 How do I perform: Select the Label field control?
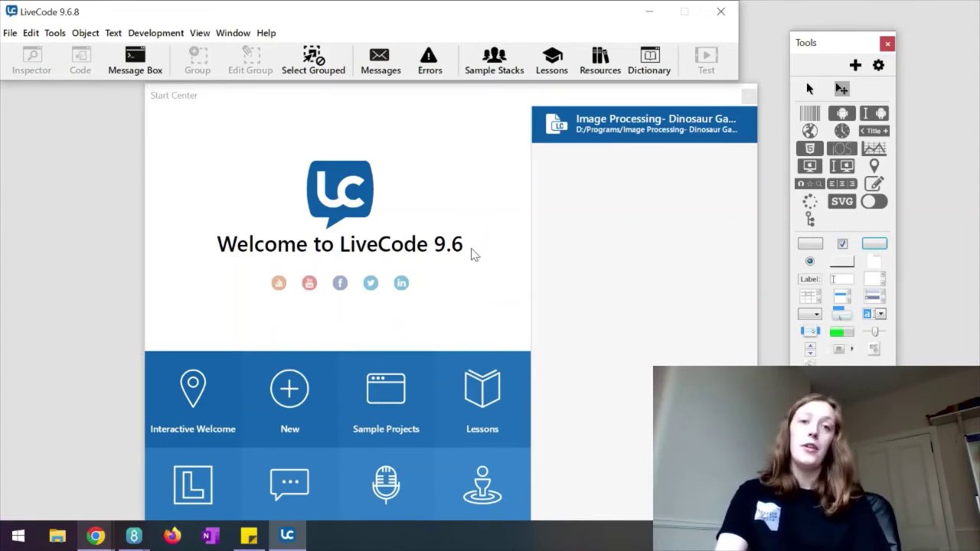(x=810, y=279)
